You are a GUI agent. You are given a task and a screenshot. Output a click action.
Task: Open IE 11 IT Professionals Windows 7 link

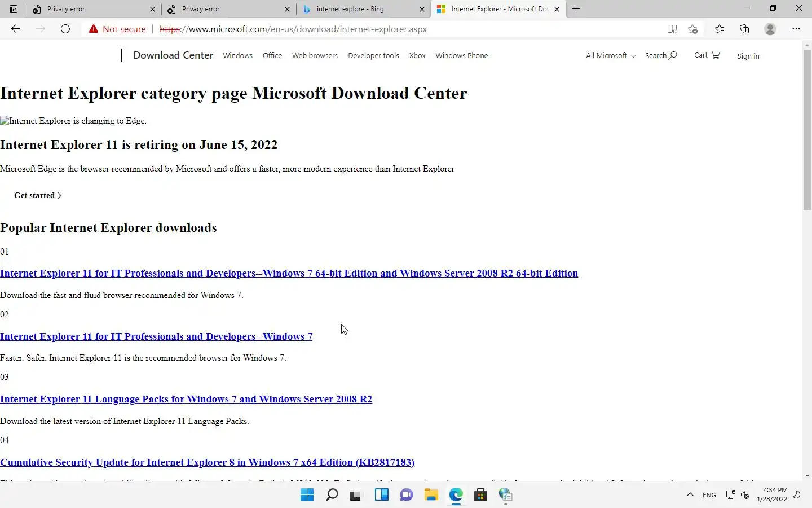point(156,336)
